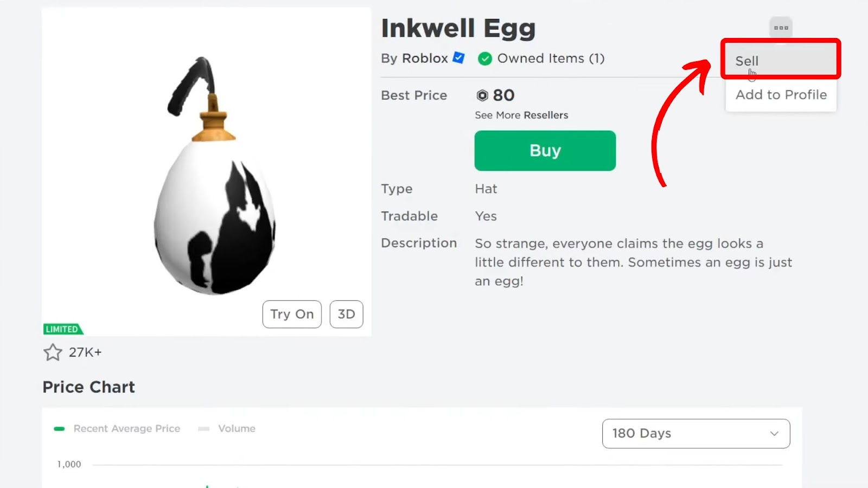
Task: Click the Try On button
Action: pos(292,314)
